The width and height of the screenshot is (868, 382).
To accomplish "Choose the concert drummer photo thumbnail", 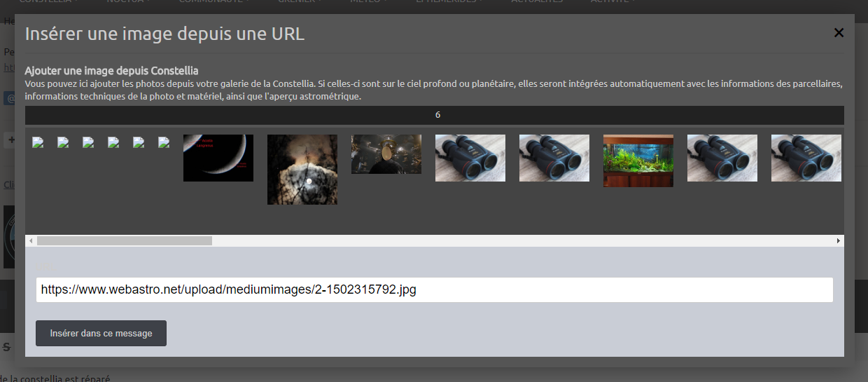I will point(386,154).
